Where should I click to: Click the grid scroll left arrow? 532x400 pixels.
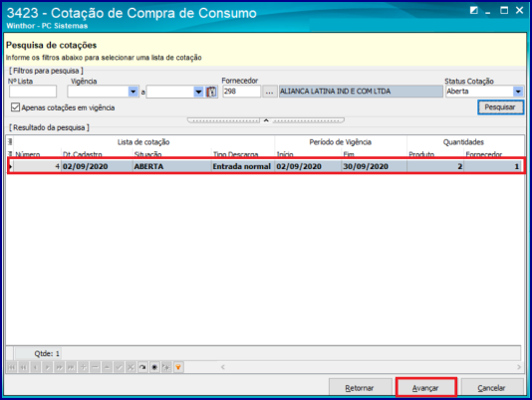(223, 367)
